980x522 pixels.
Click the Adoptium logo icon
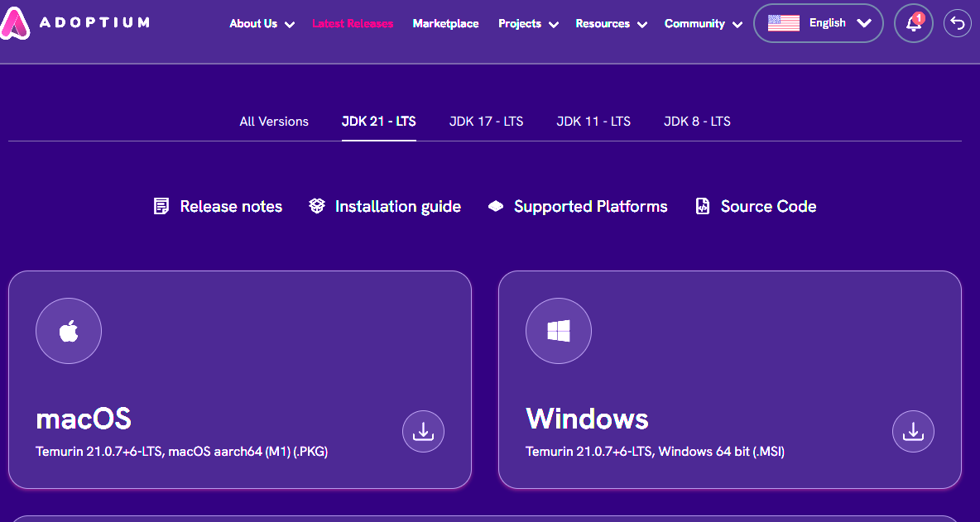[14, 24]
